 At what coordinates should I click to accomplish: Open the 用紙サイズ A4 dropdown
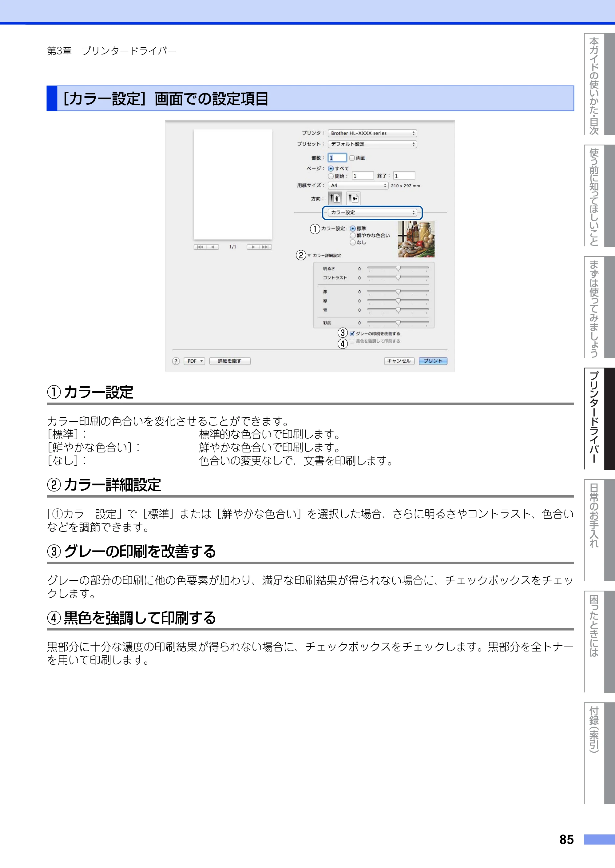click(358, 185)
